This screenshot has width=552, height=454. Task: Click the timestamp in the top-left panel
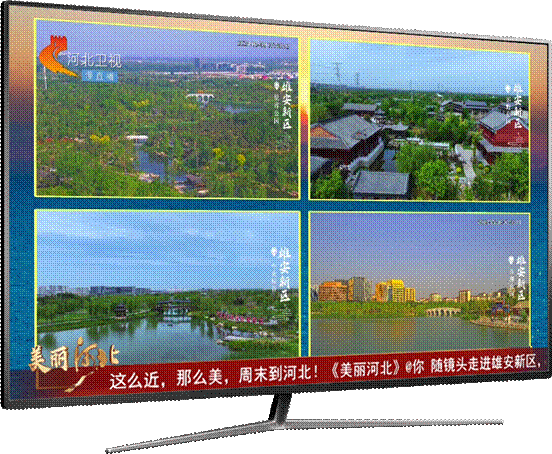(263, 45)
